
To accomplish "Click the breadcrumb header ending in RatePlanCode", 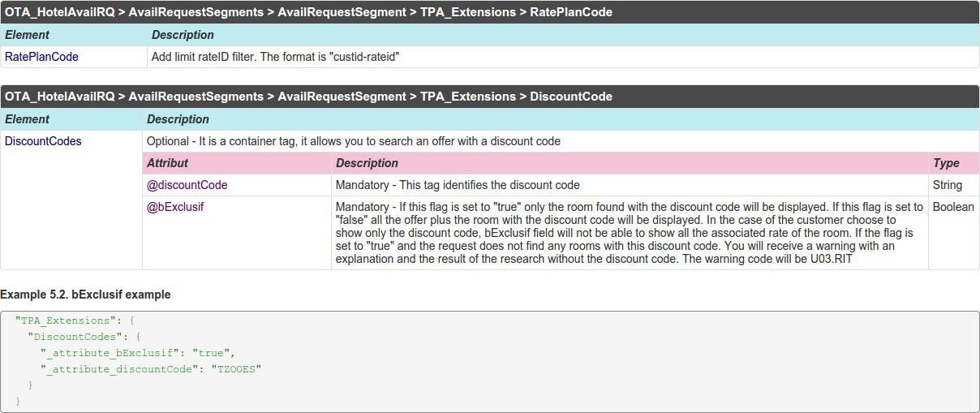I will pyautogui.click(x=308, y=12).
